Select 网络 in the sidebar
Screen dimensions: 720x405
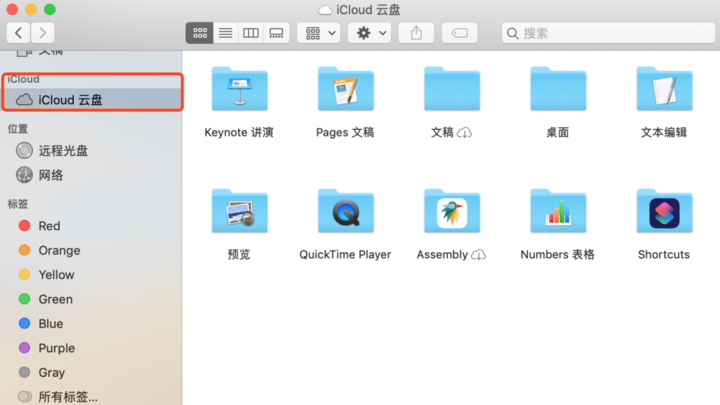click(x=92, y=175)
